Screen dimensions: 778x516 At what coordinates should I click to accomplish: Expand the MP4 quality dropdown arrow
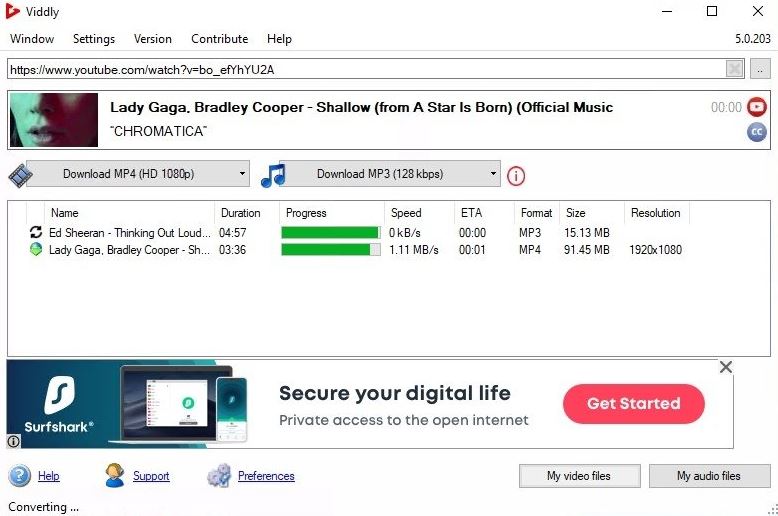(x=242, y=174)
